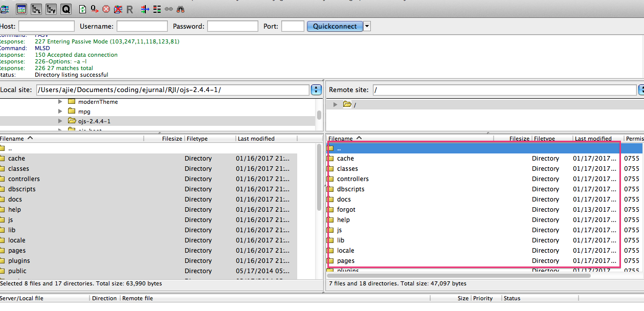Click the disconnect from server icon
Viewport: 644px width, 311px height.
(118, 9)
